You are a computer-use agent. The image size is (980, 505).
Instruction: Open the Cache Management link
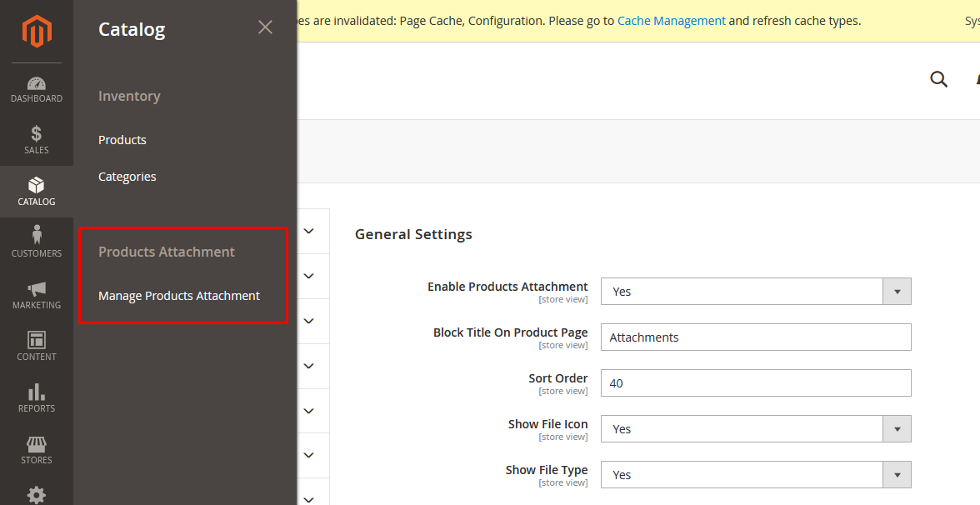click(x=672, y=20)
